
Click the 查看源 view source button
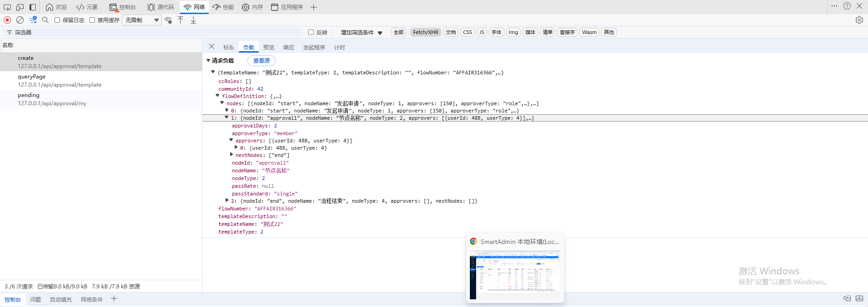point(261,60)
